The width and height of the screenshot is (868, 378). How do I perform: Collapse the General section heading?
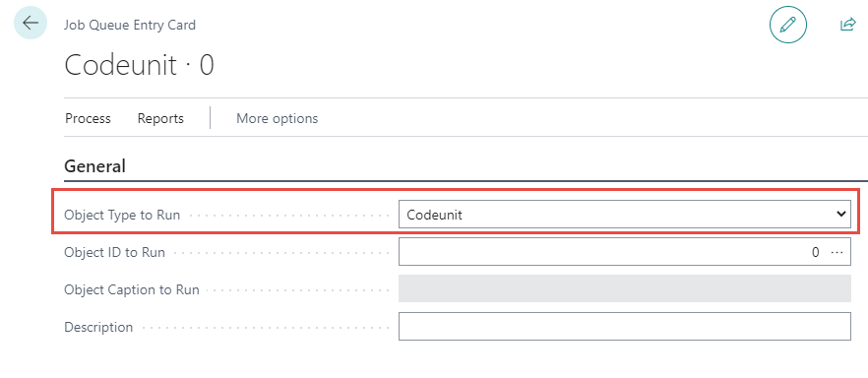coord(94,166)
